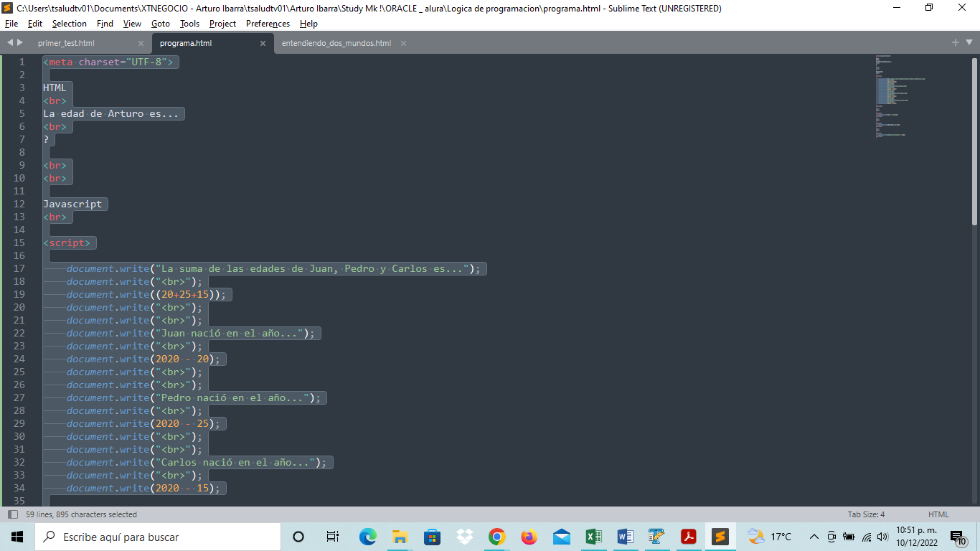Open Word from taskbar
Viewport: 980px width, 551px height.
click(626, 537)
